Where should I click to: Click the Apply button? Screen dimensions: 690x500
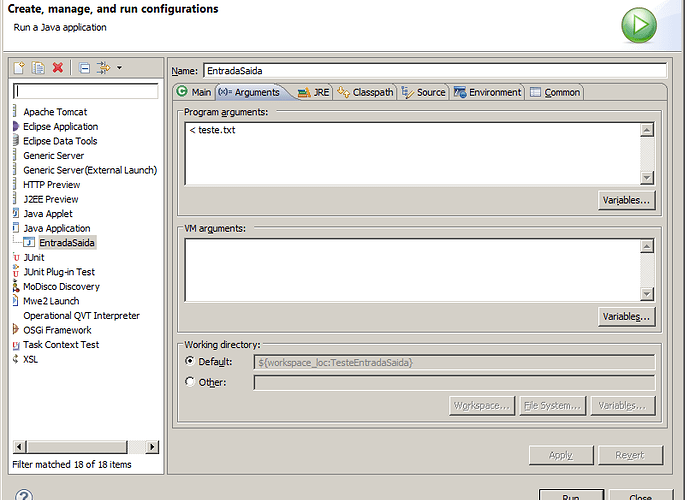tap(561, 455)
